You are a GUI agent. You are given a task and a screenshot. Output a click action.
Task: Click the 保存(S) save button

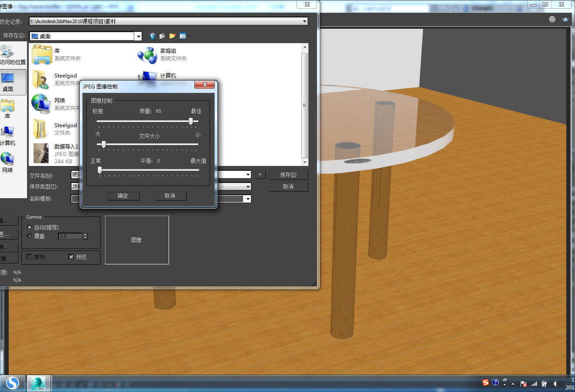(x=288, y=175)
